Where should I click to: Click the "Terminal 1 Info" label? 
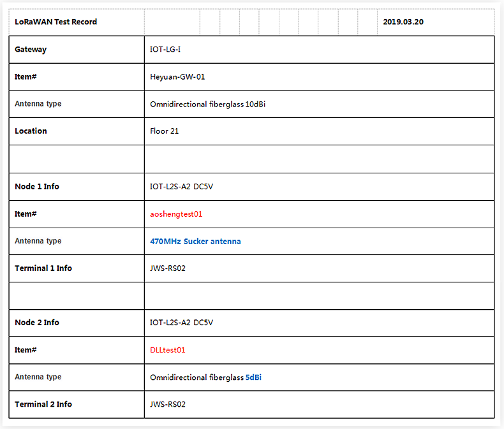pos(43,268)
